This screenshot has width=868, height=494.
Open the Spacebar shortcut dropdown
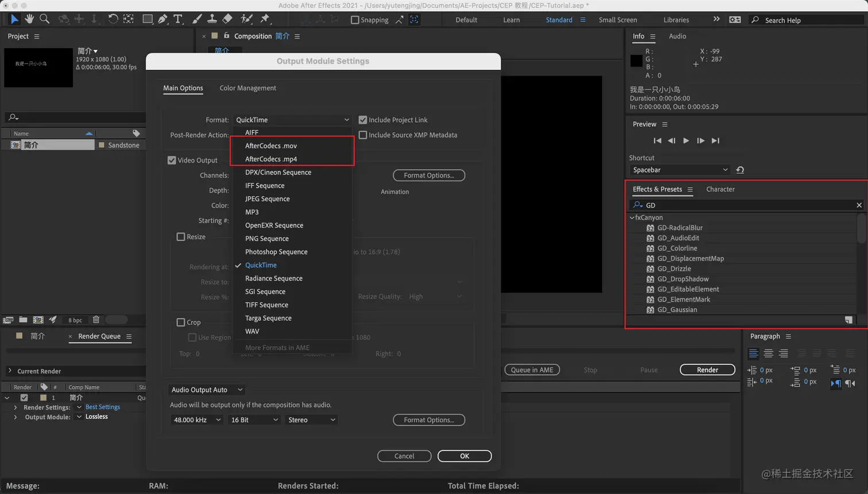[680, 170]
